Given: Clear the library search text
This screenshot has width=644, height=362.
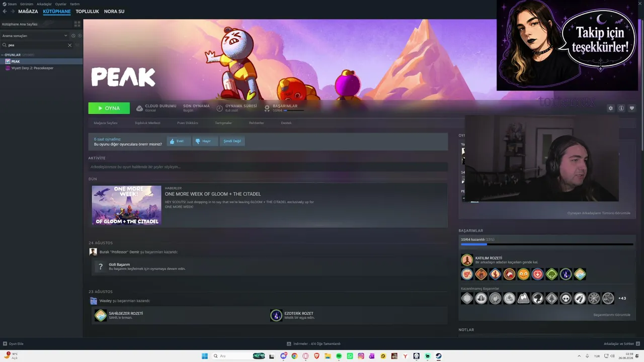Looking at the screenshot, I should [x=70, y=45].
